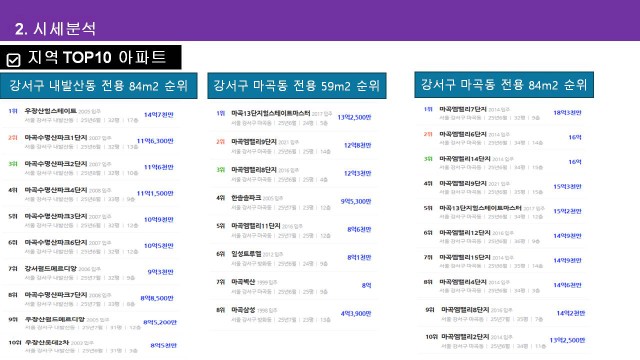Click the 9억5,300만 price
The image size is (640, 360).
[356, 201]
